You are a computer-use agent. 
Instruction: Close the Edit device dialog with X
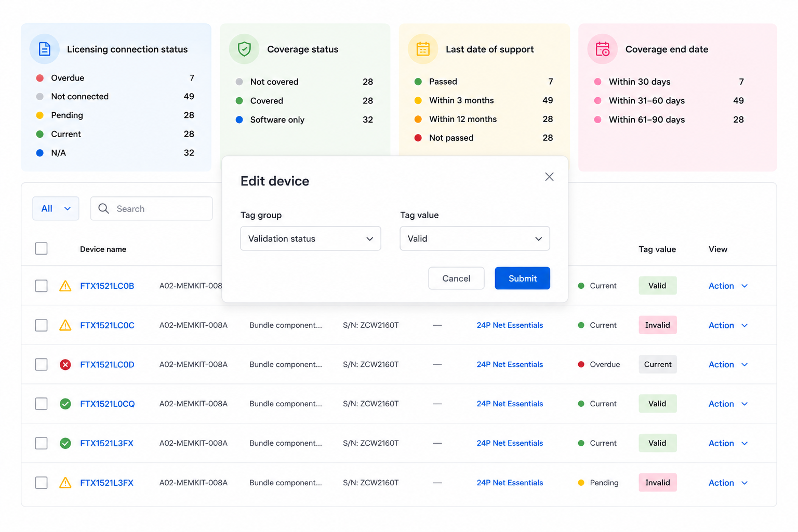pyautogui.click(x=549, y=177)
